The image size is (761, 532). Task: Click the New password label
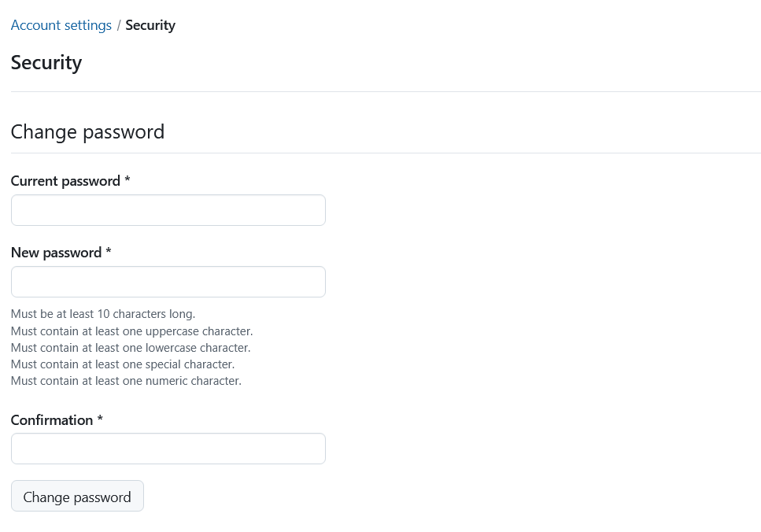coord(57,253)
